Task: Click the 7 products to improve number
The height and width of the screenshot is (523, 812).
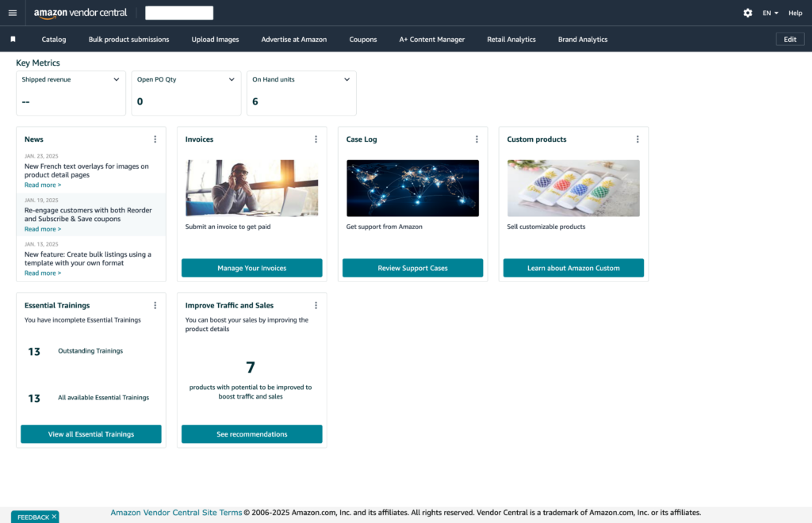Action: pos(251,368)
